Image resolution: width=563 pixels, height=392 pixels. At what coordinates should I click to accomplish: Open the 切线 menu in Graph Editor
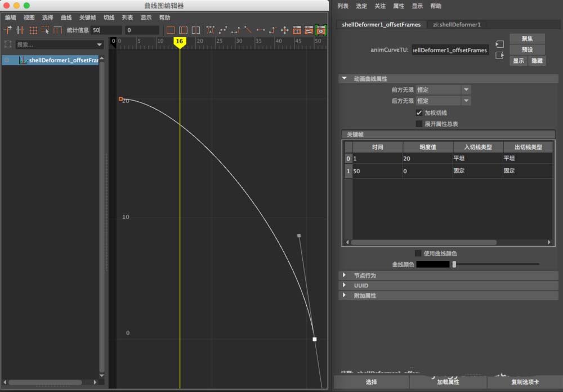[109, 17]
